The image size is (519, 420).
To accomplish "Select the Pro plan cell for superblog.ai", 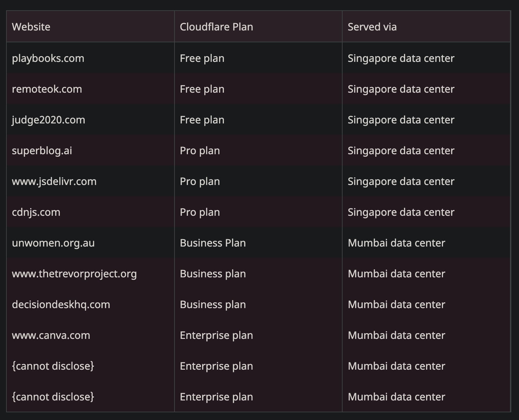I will [x=200, y=151].
